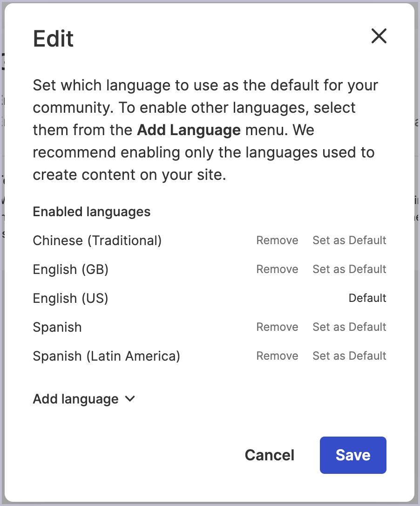
Task: Make English (GB) the default language
Action: click(349, 269)
